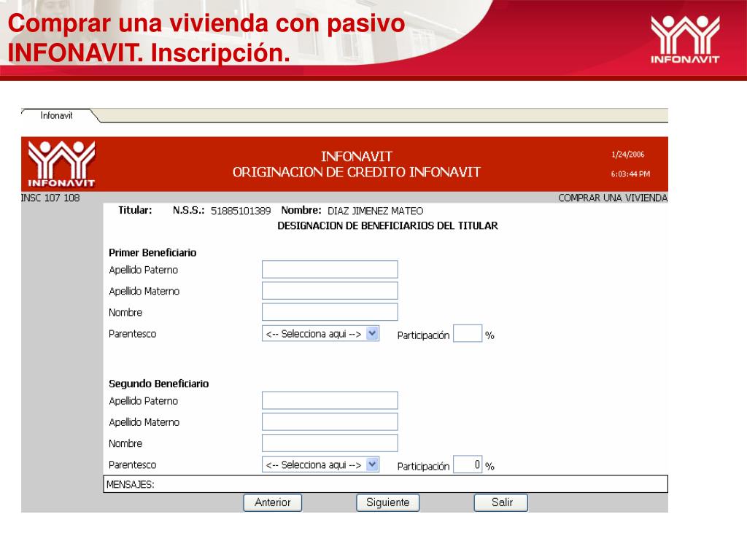Exit using the Salir button

coord(500,503)
